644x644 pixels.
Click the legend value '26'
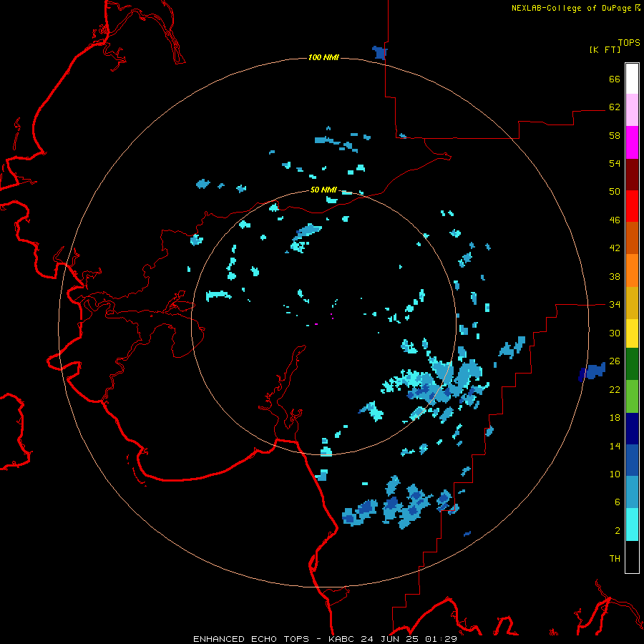[x=615, y=361]
